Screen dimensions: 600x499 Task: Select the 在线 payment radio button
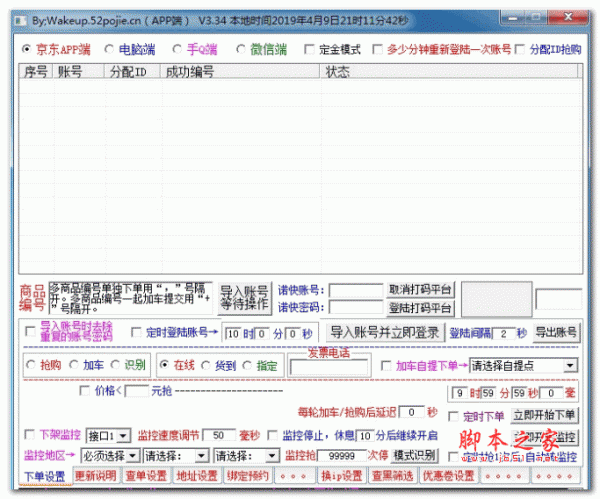(164, 365)
